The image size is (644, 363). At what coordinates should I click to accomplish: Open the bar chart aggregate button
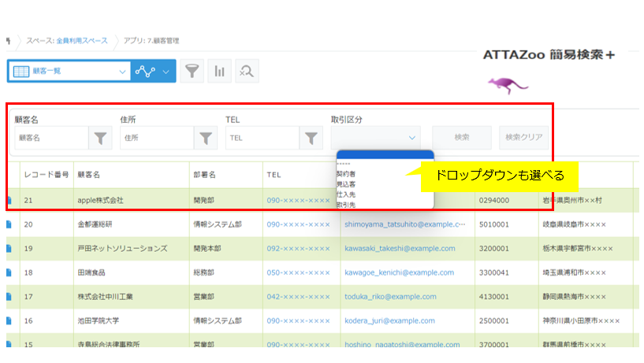click(x=219, y=71)
